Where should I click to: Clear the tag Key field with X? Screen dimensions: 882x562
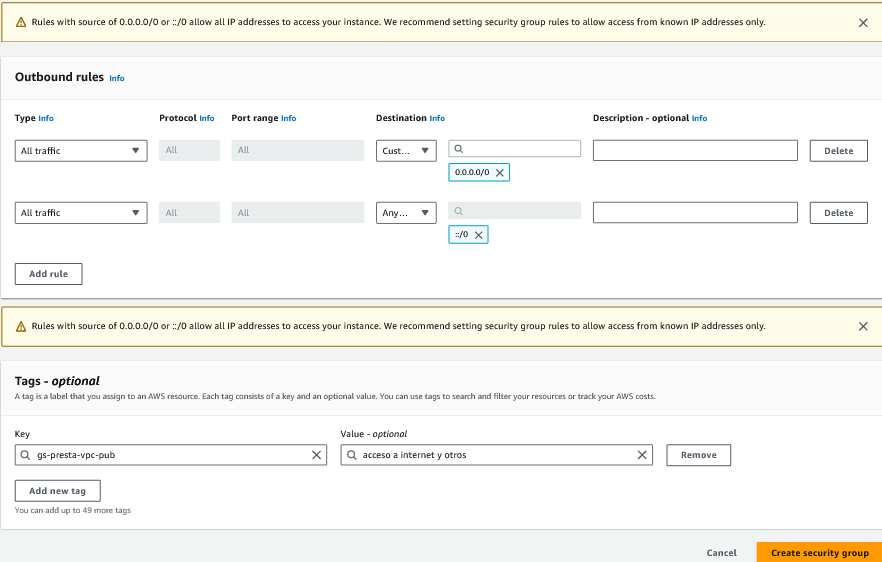pos(317,455)
